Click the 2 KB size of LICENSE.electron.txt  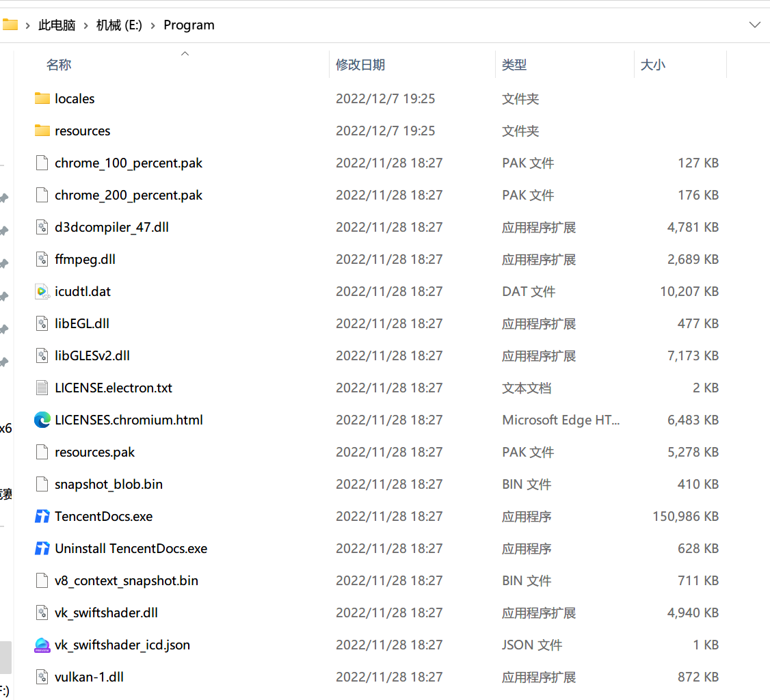coord(706,388)
